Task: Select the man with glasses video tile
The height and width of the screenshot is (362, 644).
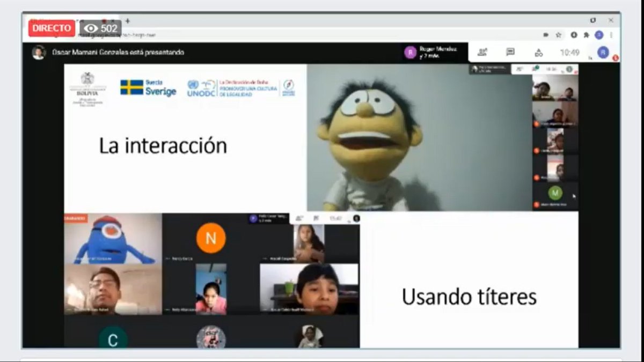Action: [113, 289]
